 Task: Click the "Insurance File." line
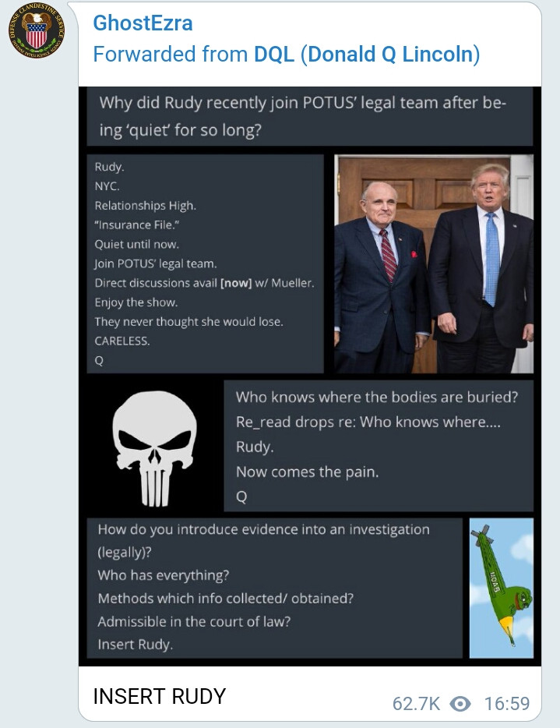[137, 224]
